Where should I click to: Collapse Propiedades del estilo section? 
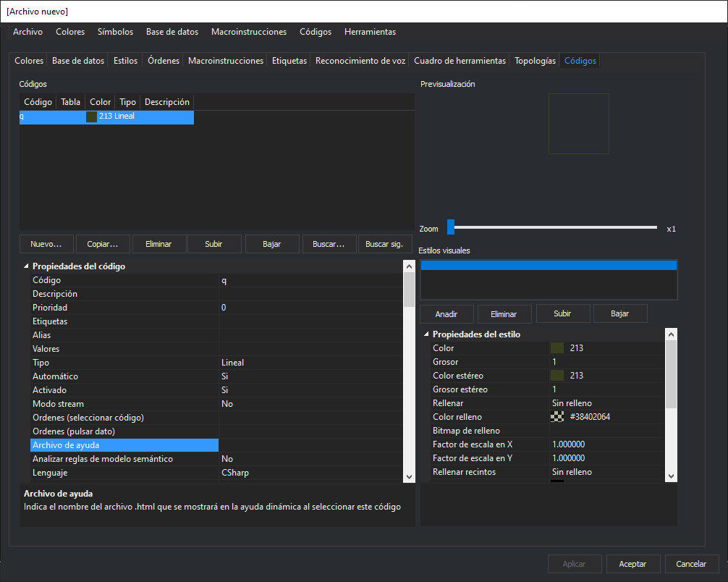pos(426,334)
